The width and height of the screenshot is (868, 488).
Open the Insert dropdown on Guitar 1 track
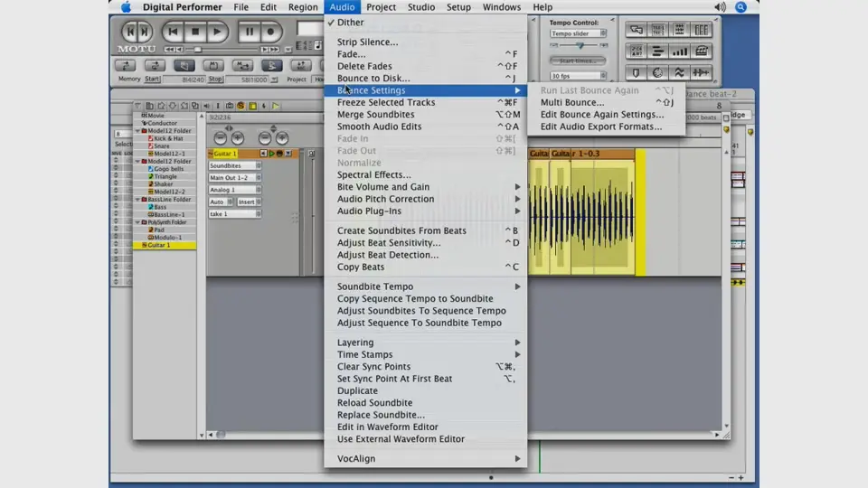(x=249, y=202)
